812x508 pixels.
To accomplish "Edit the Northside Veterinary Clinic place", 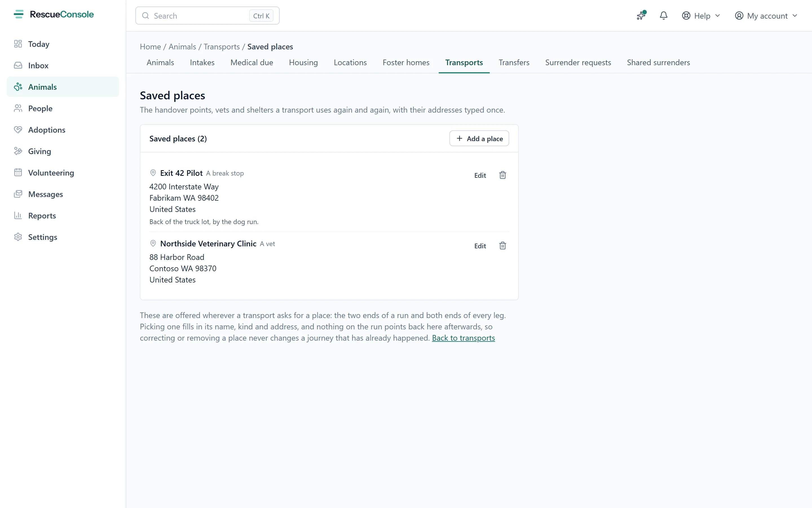I will coord(480,246).
